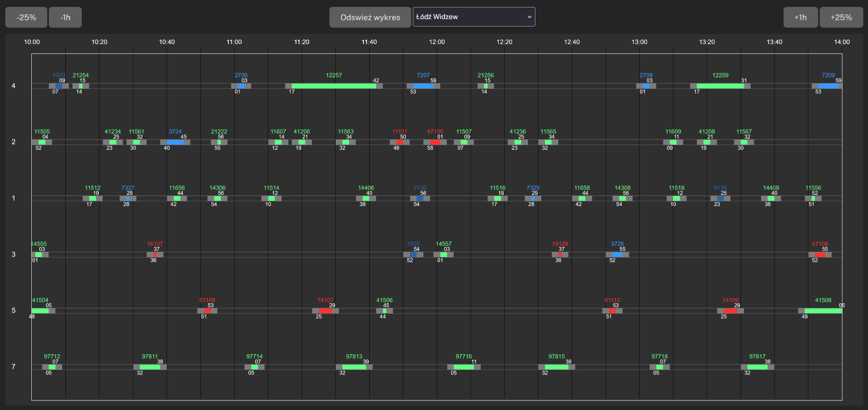Select train 12257 bar on track 4
Screen dimensions: 868x410
(334, 86)
